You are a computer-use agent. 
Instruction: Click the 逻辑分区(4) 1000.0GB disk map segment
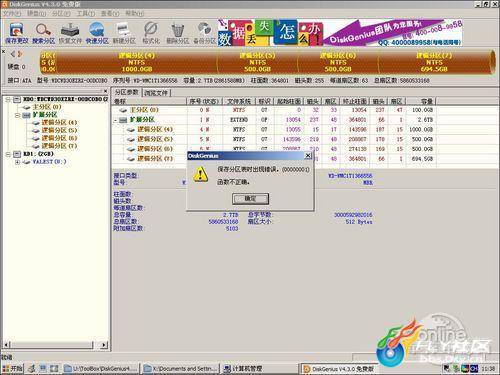pos(137,62)
